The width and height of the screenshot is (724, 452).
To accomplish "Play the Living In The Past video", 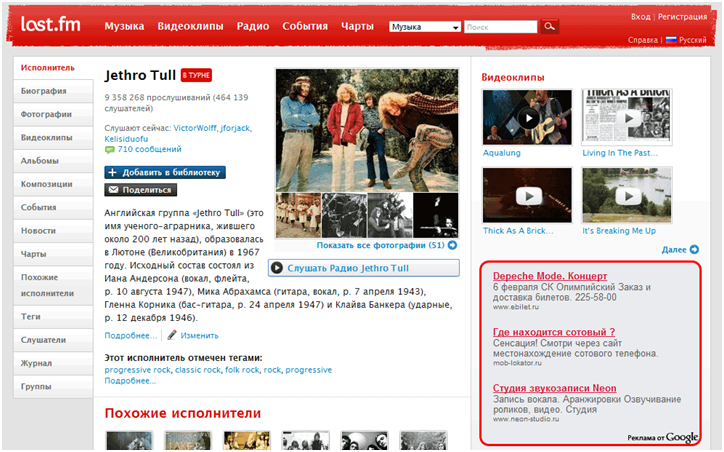I will (x=627, y=117).
